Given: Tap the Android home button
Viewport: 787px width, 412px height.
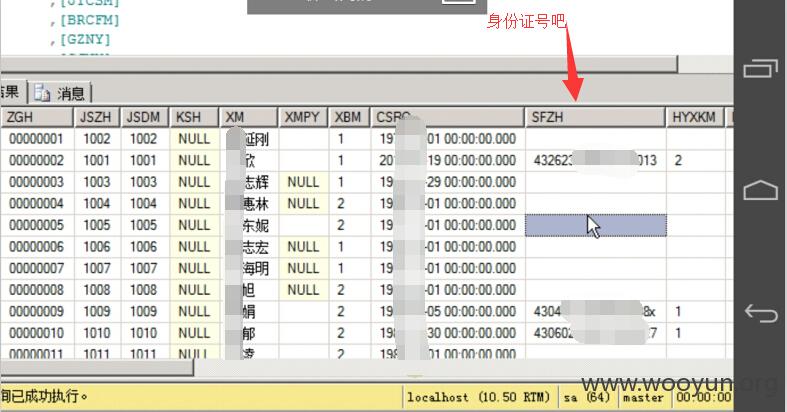Looking at the screenshot, I should [760, 190].
